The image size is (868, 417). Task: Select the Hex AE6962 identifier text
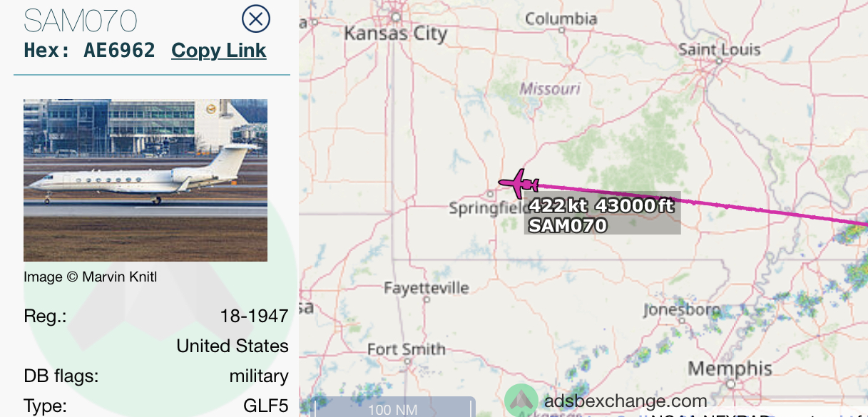(89, 51)
